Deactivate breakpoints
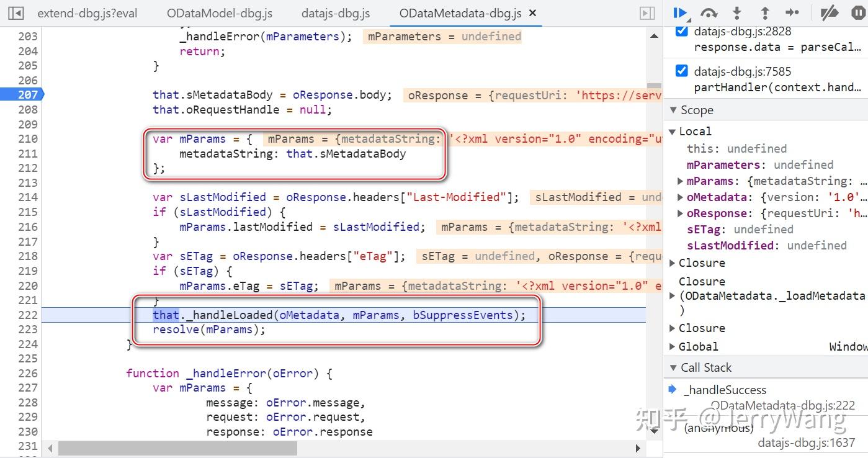The width and height of the screenshot is (868, 458). click(x=830, y=12)
